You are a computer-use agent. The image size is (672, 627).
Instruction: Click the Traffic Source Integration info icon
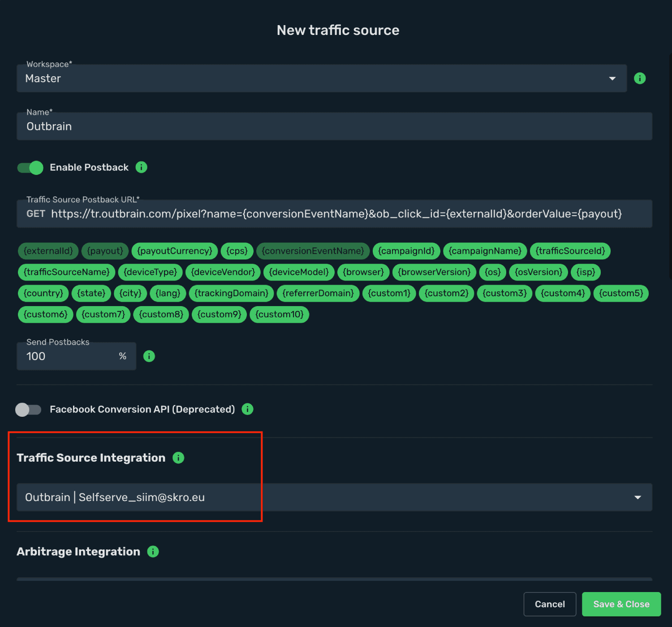[178, 458]
